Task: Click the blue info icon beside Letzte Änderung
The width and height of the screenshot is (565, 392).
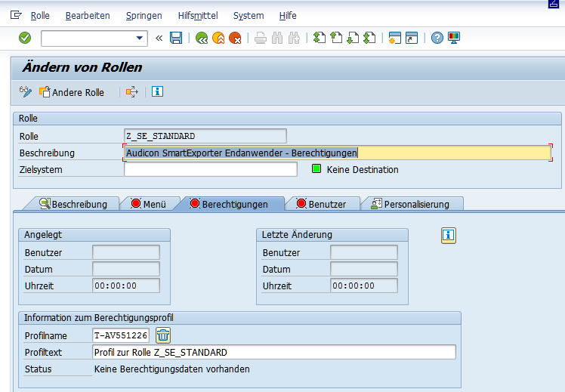Action: point(449,236)
